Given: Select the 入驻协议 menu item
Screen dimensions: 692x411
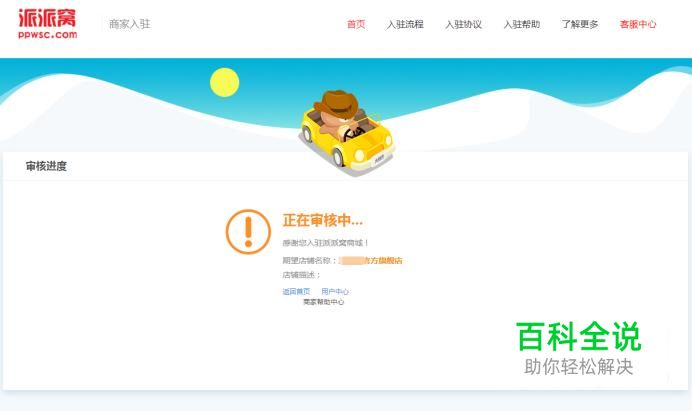Looking at the screenshot, I should tap(463, 24).
